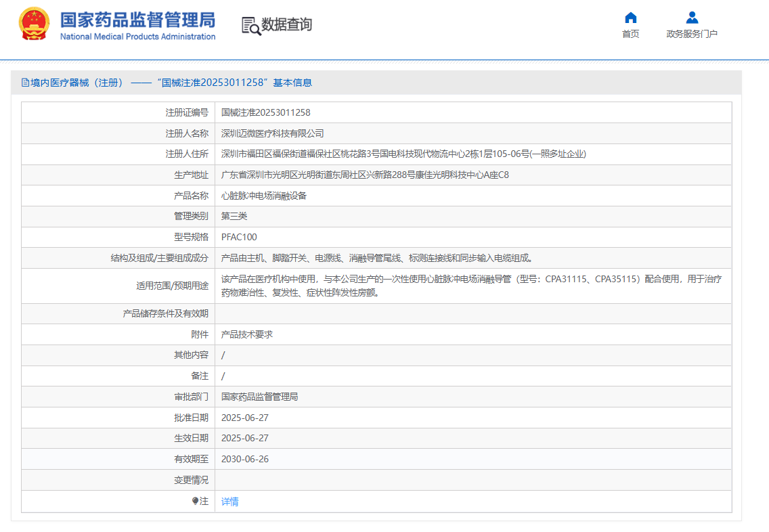Click the 型号规格 row label

coord(192,238)
